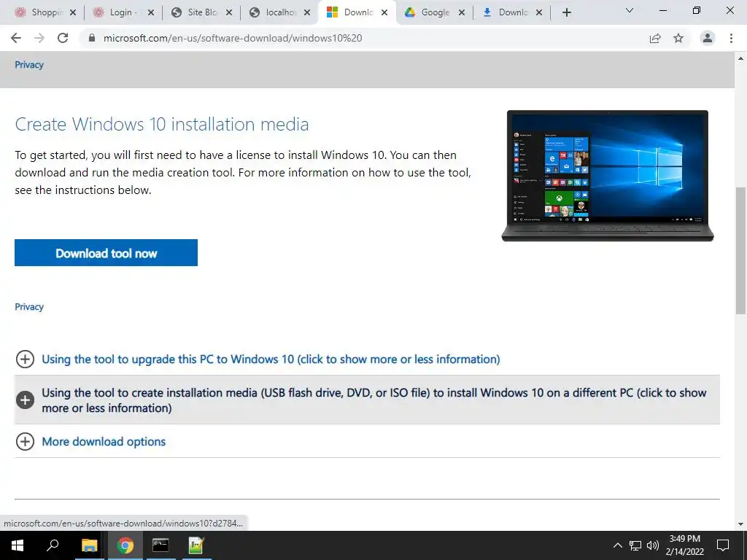747x560 pixels.
Task: Click the page vertical scrollbar thumb
Action: pos(740,251)
